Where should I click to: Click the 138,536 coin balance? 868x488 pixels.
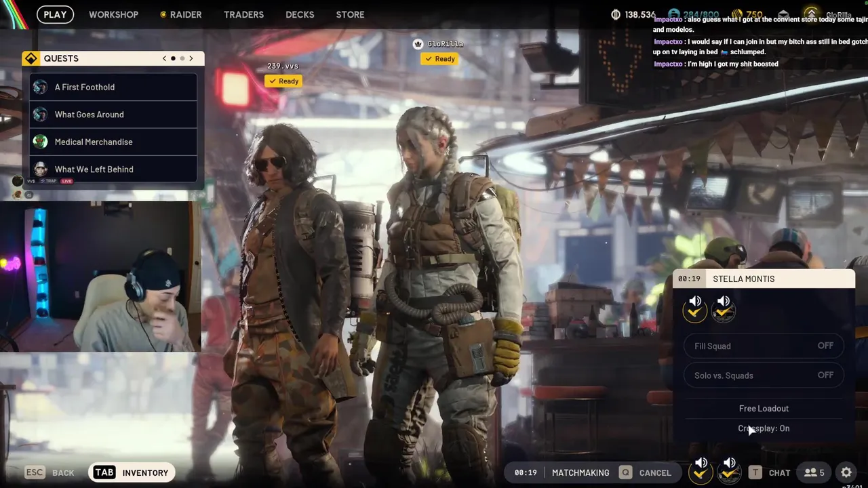(x=633, y=14)
